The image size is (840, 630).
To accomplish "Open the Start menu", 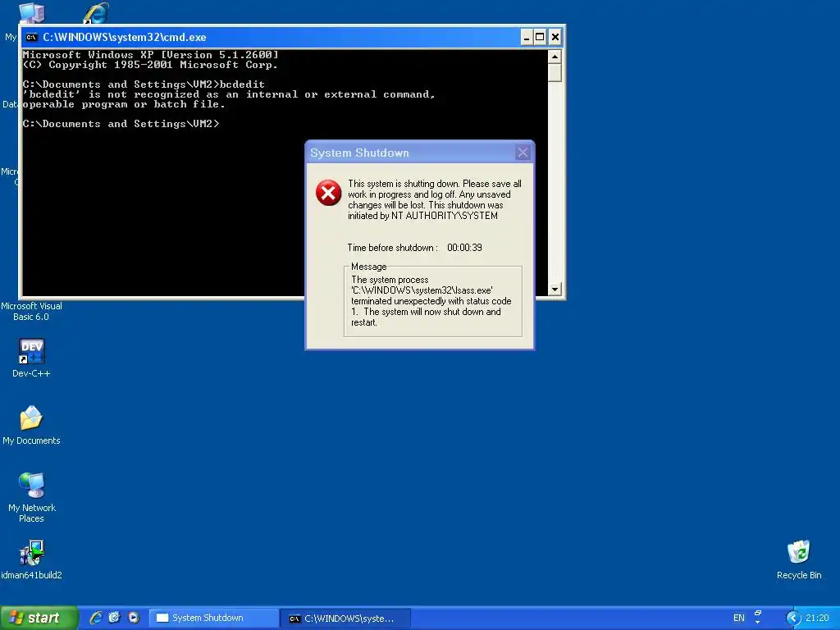I will click(x=39, y=618).
